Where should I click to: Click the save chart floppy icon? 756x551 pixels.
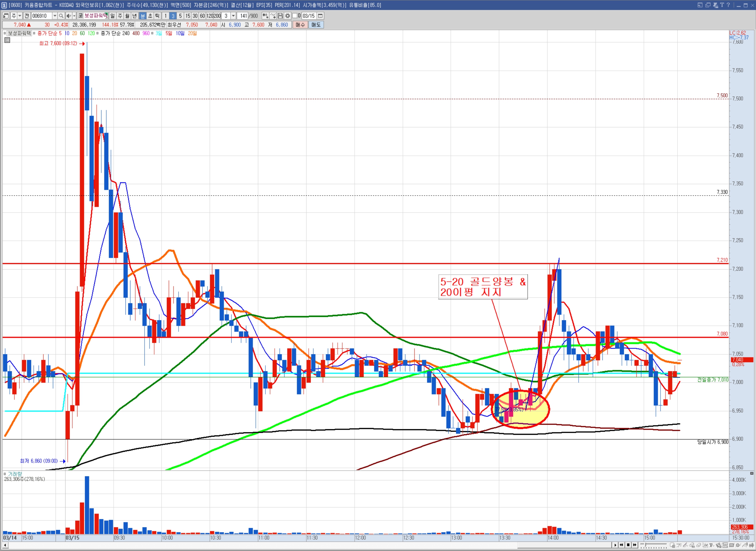point(281,16)
